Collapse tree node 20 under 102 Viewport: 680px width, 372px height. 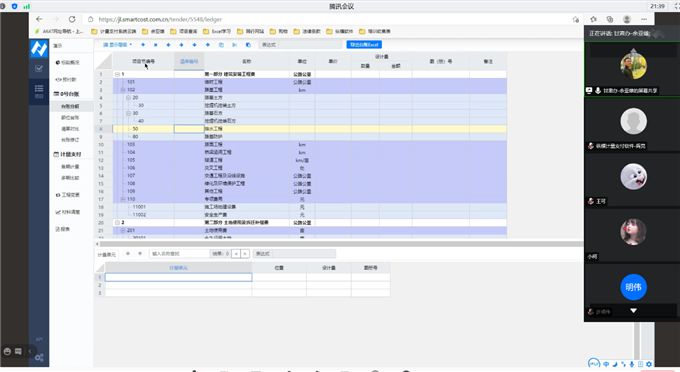(128, 98)
